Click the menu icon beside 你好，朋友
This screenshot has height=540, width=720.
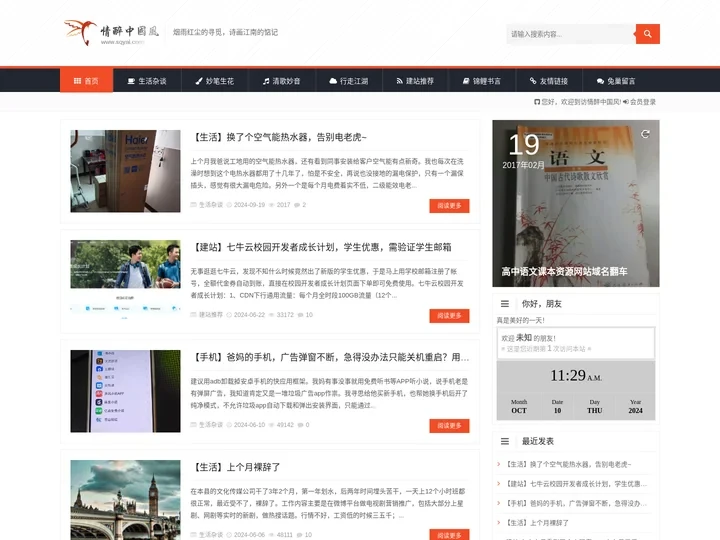coord(505,304)
